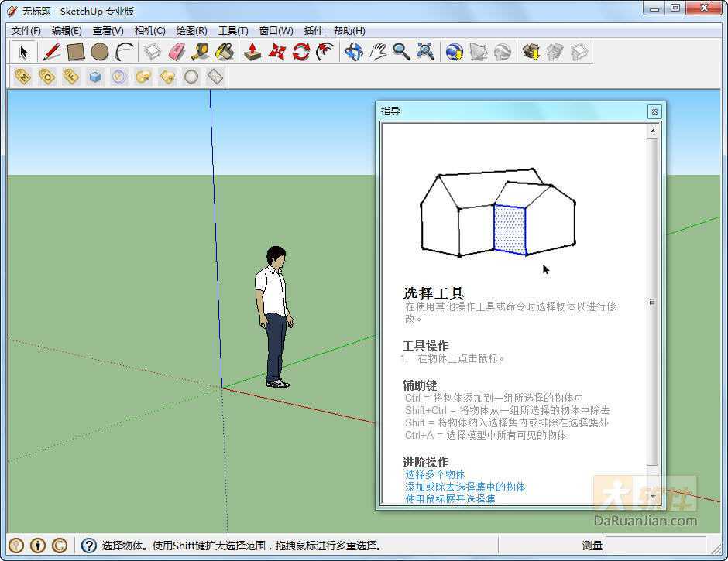This screenshot has height=561, width=728.
Task: Click the gray diamond icon in the second toolbar
Action: click(x=215, y=77)
